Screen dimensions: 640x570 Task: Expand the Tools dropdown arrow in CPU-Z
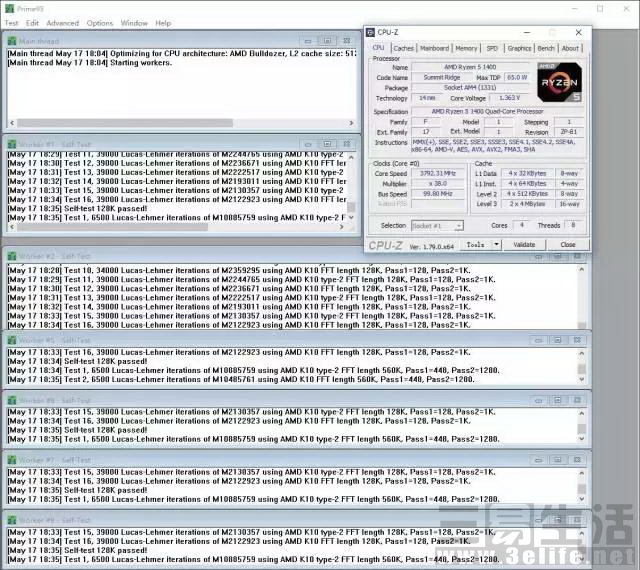pyautogui.click(x=496, y=245)
